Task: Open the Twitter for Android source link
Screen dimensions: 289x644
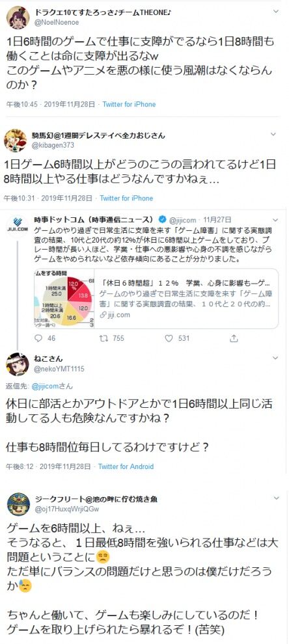Action: coord(126,466)
